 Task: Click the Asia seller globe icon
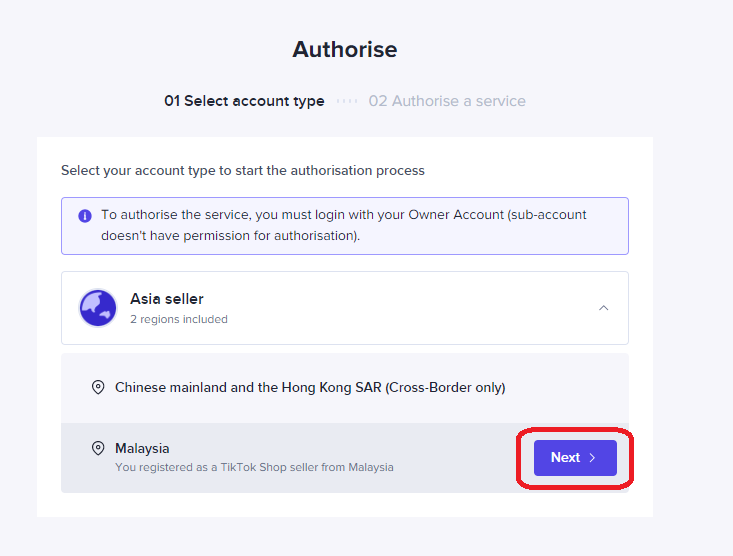tap(98, 308)
